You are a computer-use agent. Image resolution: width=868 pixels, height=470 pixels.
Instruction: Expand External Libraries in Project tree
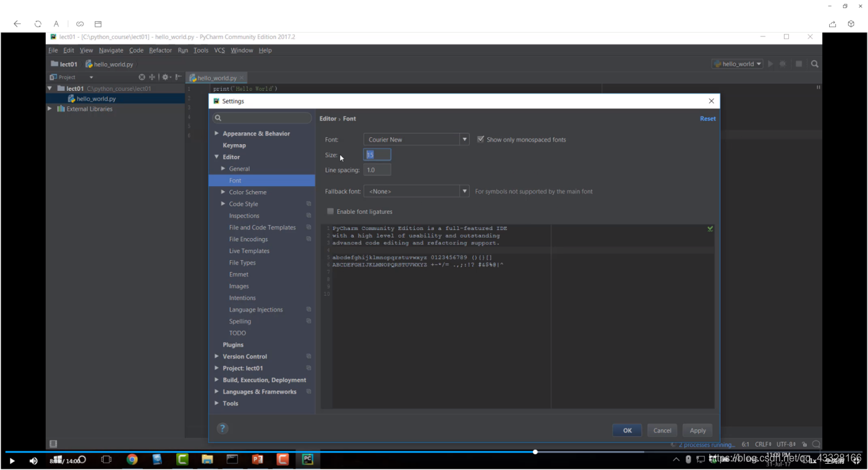tap(50, 108)
